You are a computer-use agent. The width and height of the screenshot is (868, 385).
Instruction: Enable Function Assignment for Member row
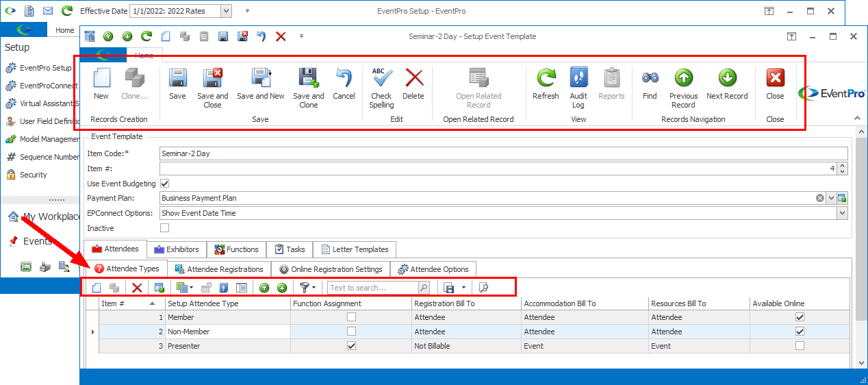pos(351,317)
